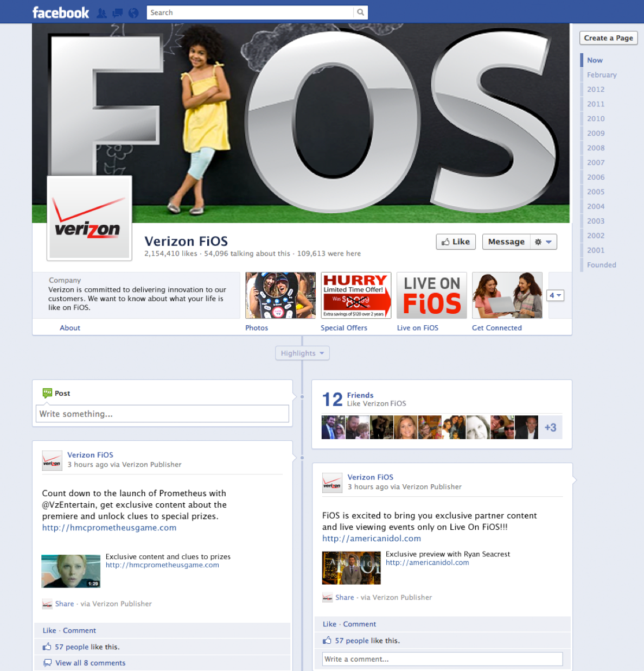Open Verizon FiOS name on Prometheus post
This screenshot has height=671, width=644.
90,455
